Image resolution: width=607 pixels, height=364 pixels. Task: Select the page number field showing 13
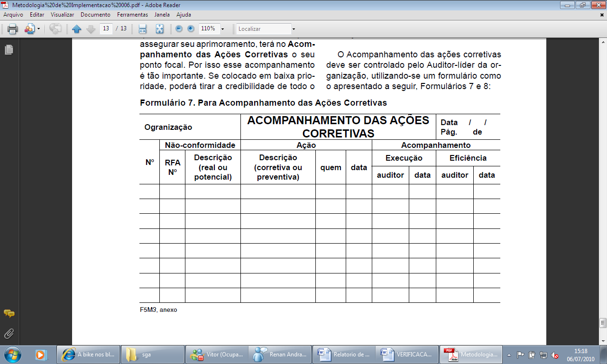click(x=106, y=28)
